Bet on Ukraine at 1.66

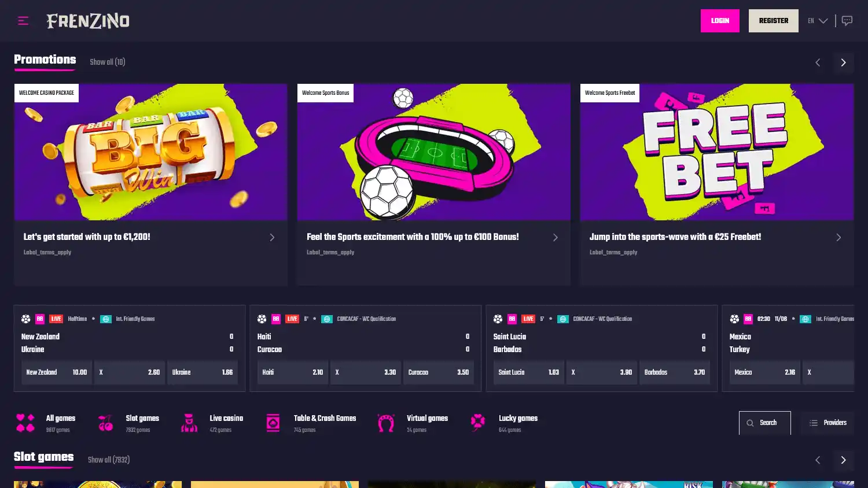click(x=203, y=372)
